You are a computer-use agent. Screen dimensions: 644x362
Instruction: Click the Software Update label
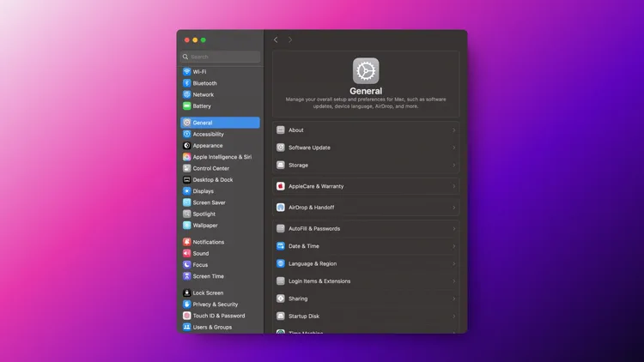tap(309, 148)
